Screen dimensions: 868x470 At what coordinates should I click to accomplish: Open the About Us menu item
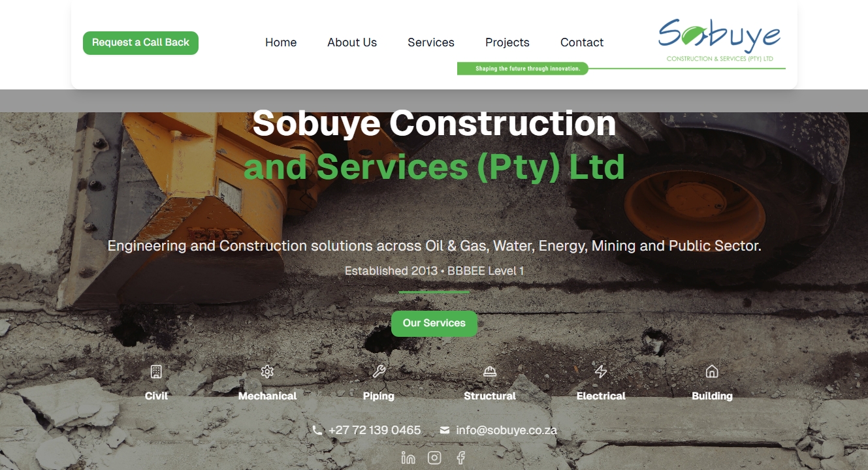(x=352, y=42)
